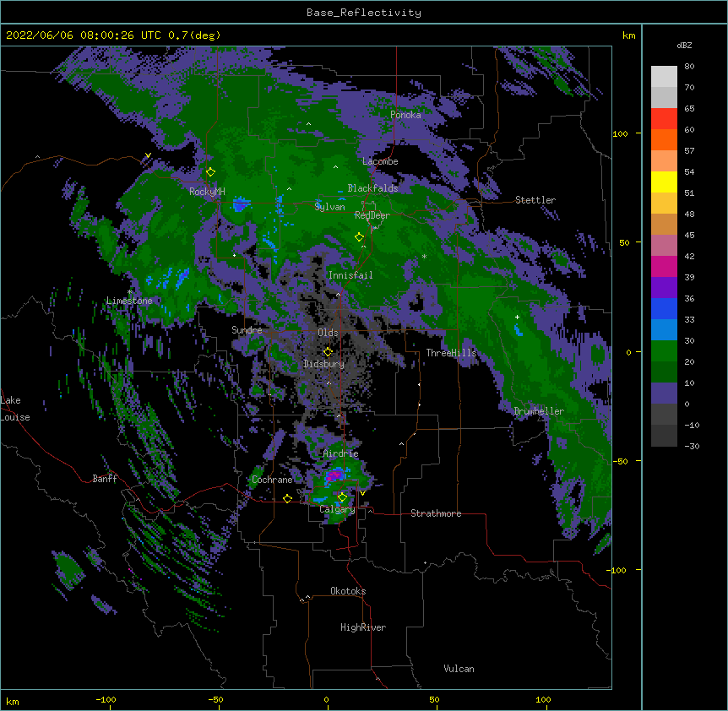This screenshot has height=711, width=728.
Task: Select the red 60-65 dBZ legend swatch
Action: (664, 118)
